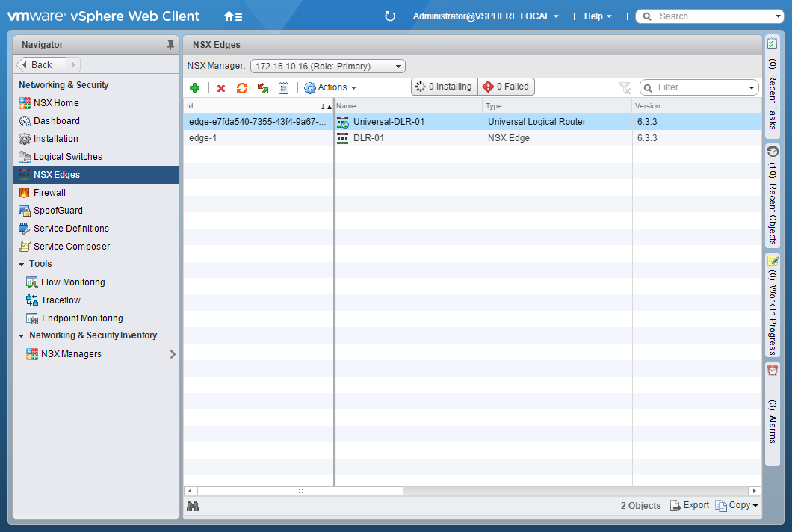
Task: Click the Export button
Action: coord(689,506)
